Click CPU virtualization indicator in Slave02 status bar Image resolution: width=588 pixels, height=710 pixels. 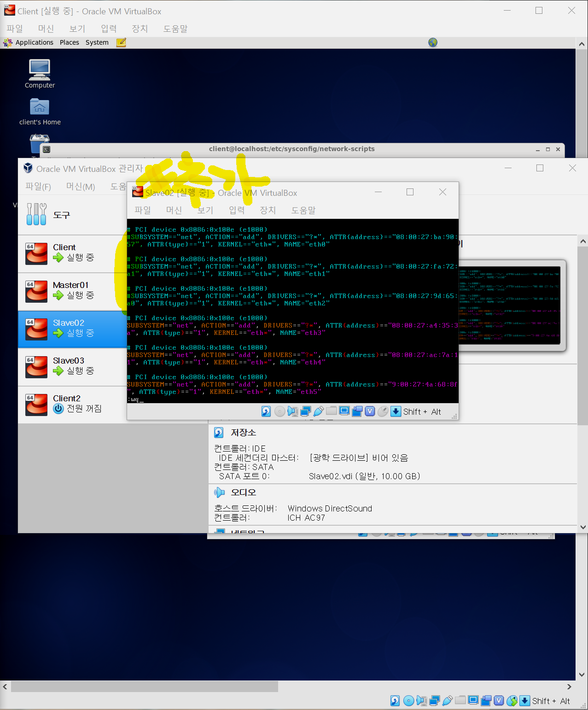coord(370,411)
